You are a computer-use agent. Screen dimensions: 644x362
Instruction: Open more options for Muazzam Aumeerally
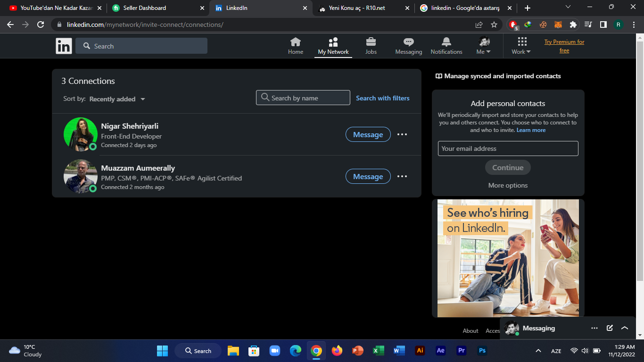(402, 176)
